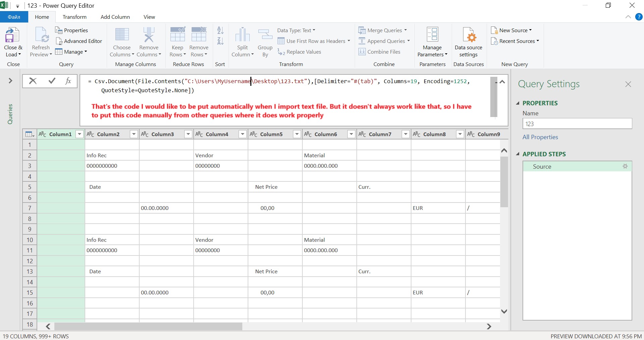The width and height of the screenshot is (644, 340).
Task: Click the horizontal scrollbar of the data preview
Action: [x=148, y=326]
